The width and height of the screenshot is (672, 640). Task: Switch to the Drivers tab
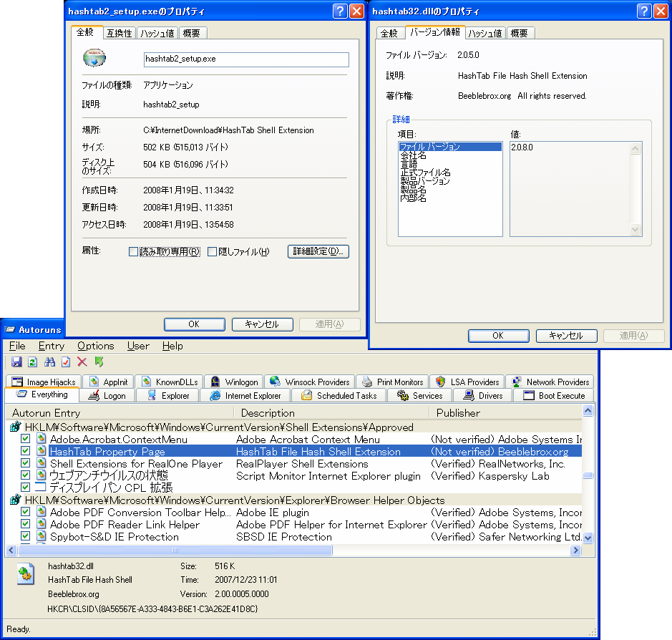tap(482, 396)
